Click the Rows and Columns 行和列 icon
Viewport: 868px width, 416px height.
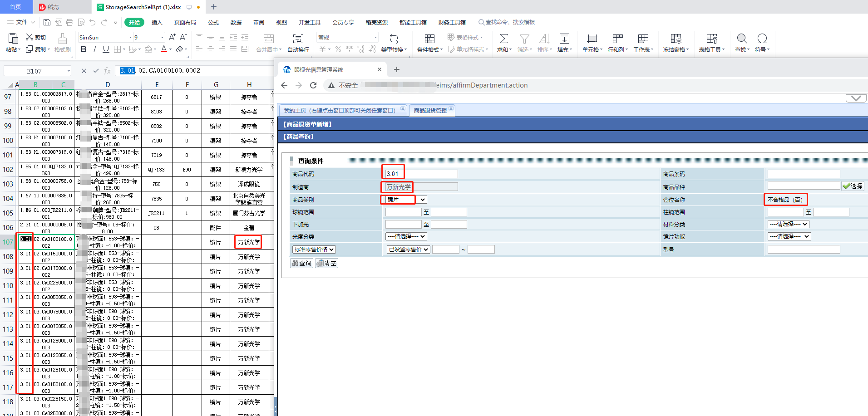pyautogui.click(x=617, y=39)
